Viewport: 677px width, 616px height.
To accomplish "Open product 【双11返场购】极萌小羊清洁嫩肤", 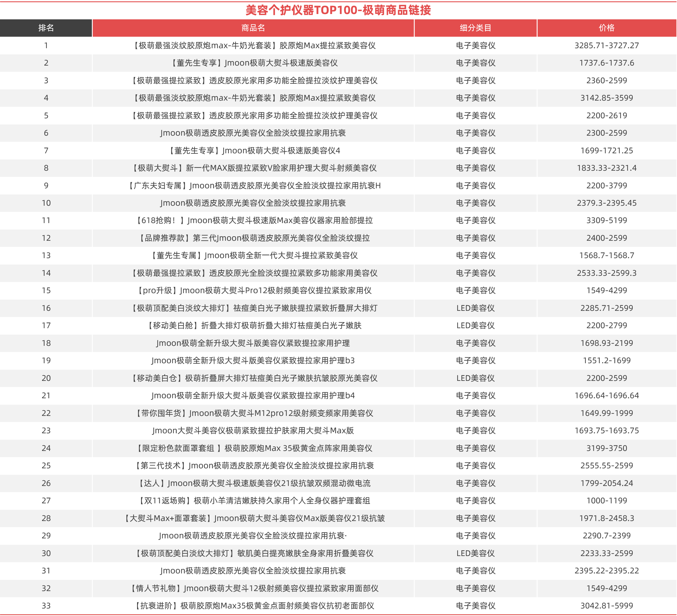I will point(253,501).
